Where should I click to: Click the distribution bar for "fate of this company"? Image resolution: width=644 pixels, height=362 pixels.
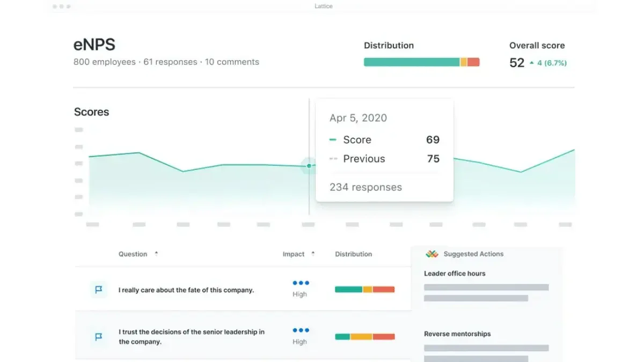pos(365,290)
